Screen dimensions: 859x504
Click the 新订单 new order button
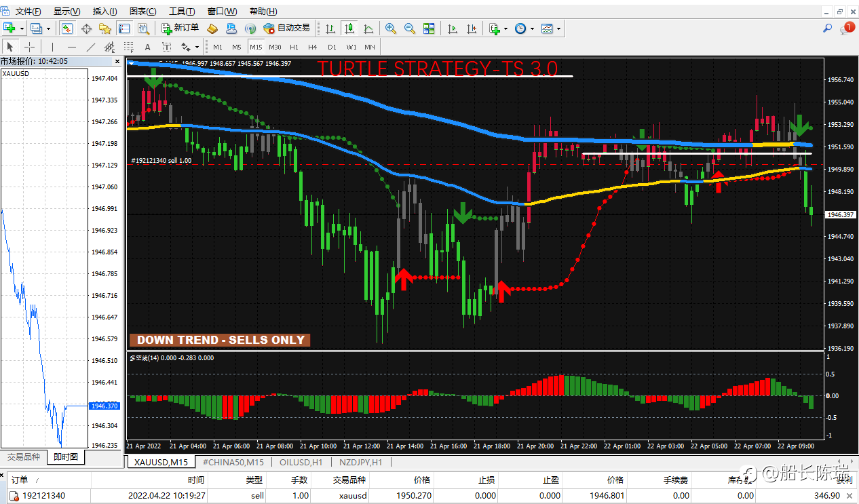click(x=180, y=28)
